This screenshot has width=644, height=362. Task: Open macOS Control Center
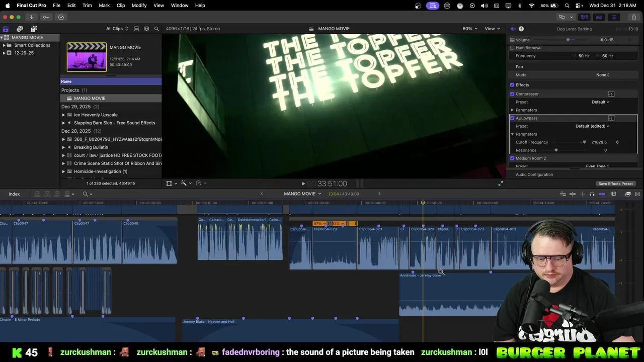click(579, 6)
